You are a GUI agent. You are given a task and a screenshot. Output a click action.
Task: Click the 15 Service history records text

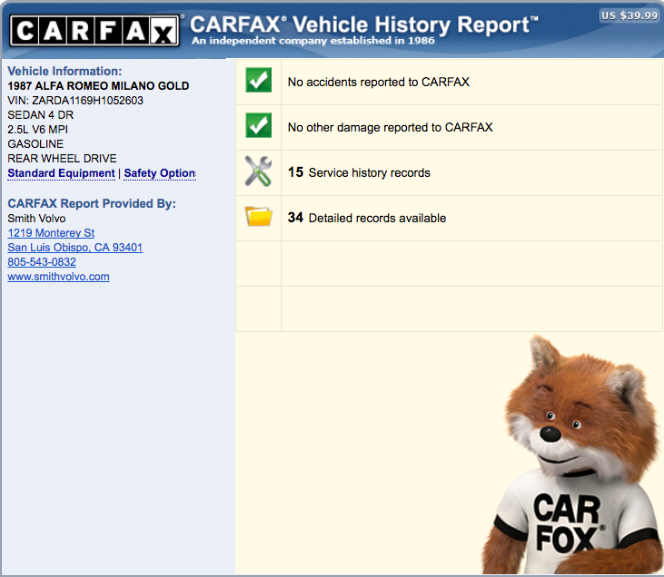pyautogui.click(x=359, y=172)
